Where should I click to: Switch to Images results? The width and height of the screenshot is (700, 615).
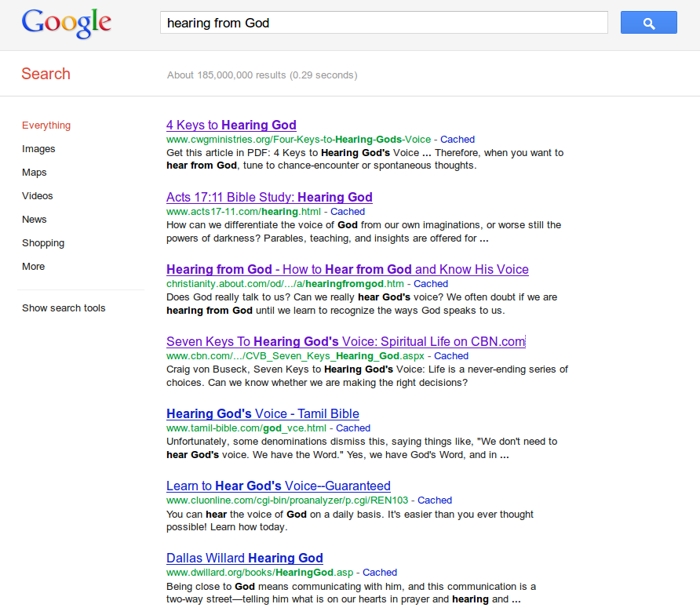38,148
